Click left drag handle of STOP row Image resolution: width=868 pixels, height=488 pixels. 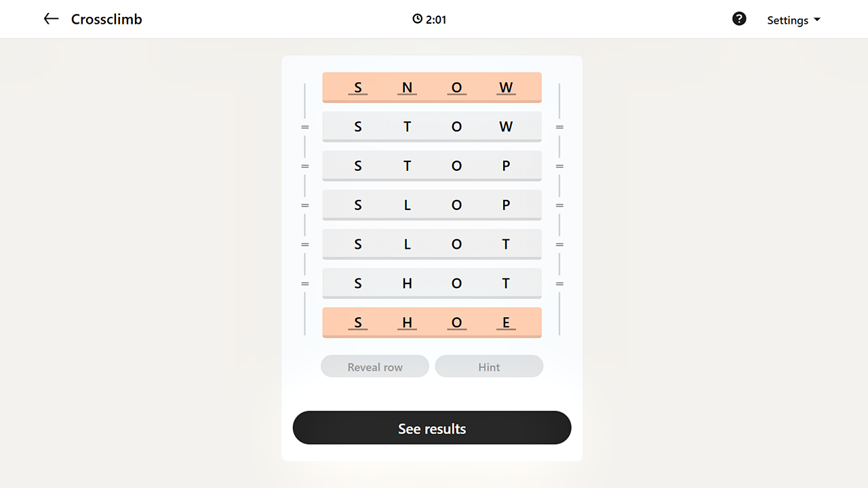pos(305,166)
